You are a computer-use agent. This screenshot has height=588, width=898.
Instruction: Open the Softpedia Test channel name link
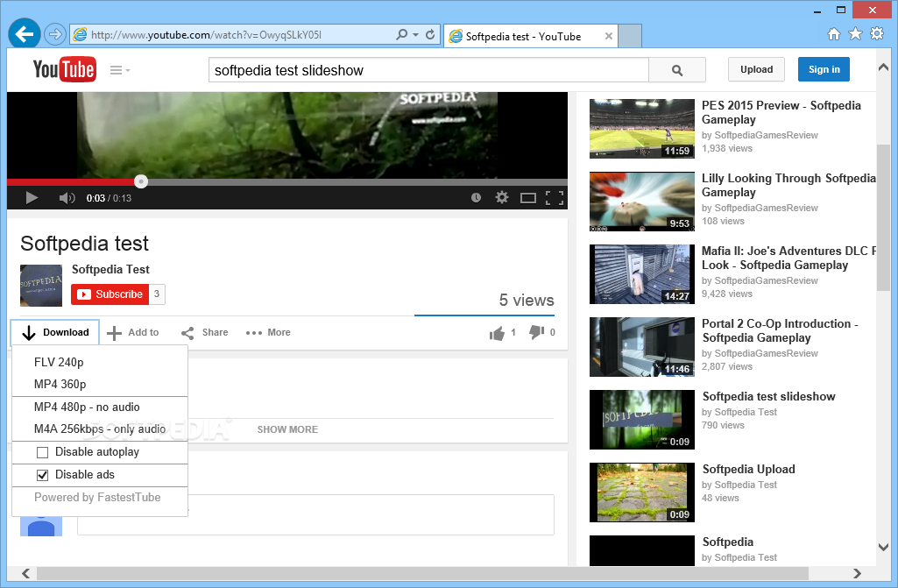pyautogui.click(x=110, y=269)
